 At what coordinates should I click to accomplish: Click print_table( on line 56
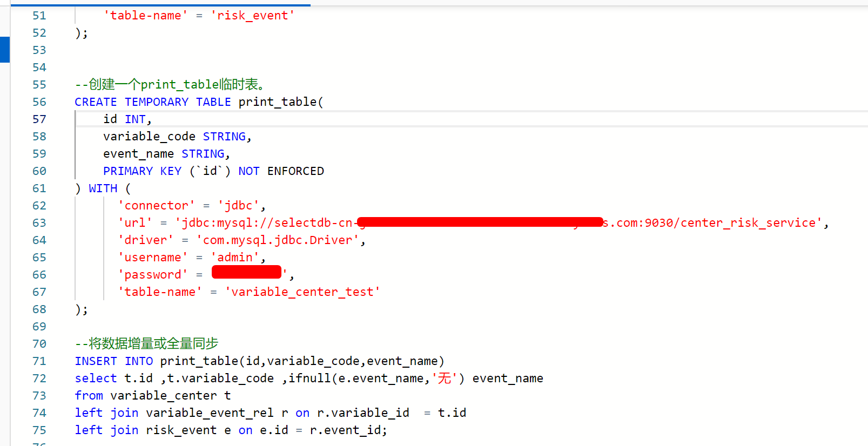[281, 102]
